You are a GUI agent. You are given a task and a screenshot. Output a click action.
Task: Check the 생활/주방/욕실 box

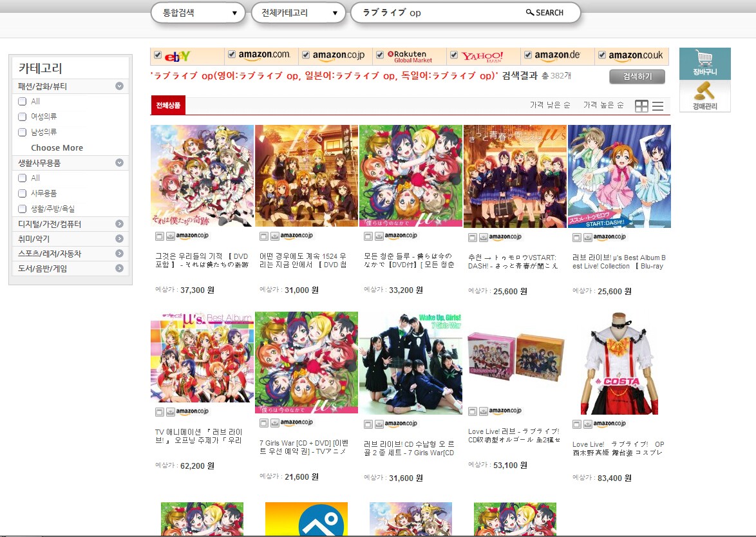(x=22, y=209)
